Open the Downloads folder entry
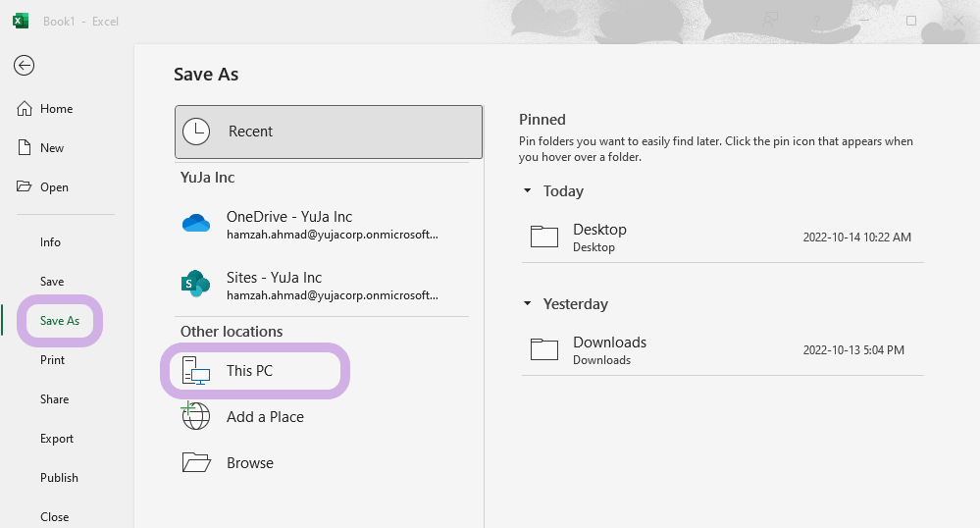This screenshot has height=528, width=980. [723, 350]
